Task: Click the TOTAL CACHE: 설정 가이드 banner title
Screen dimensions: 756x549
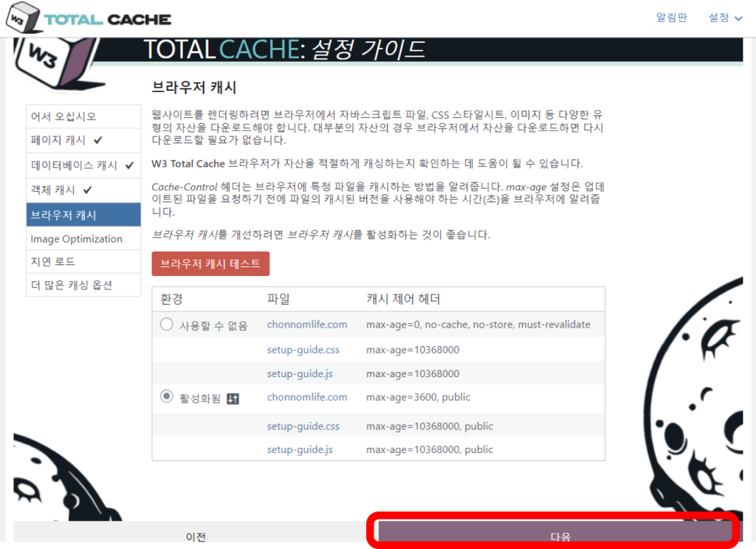Action: 284,49
